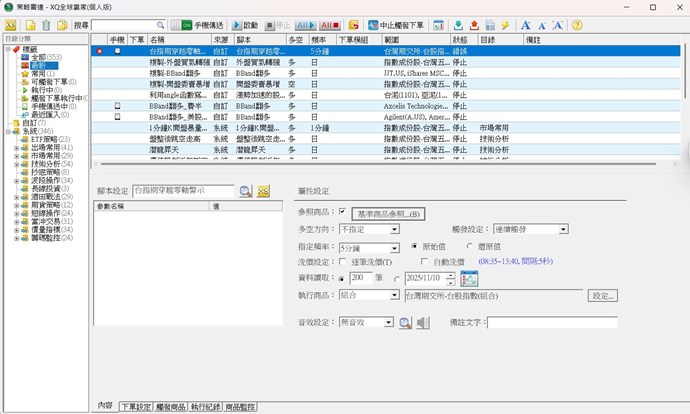Click the search magnifier in toolbar search box

coord(161,24)
